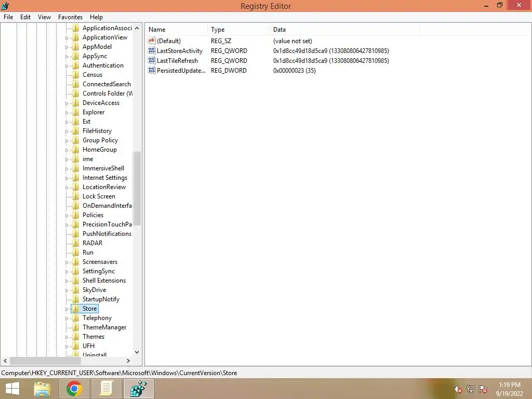
Task: Expand the Internet Settings key
Action: 67,178
